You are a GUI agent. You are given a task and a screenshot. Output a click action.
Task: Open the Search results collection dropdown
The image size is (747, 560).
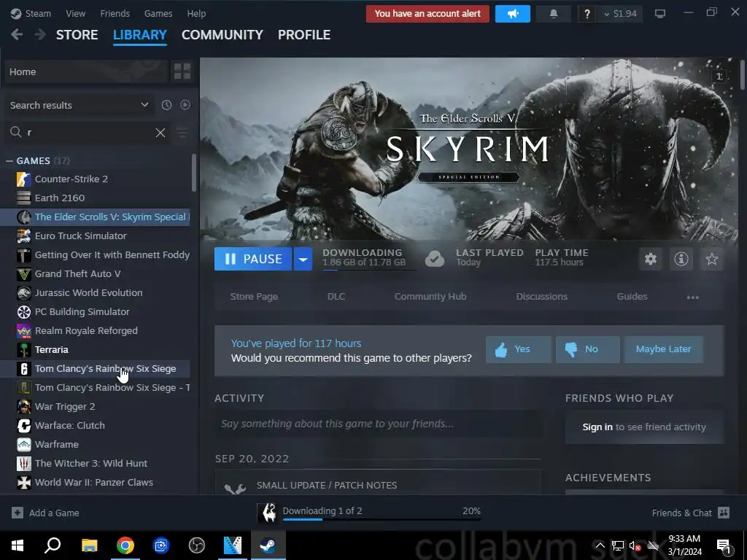point(79,105)
